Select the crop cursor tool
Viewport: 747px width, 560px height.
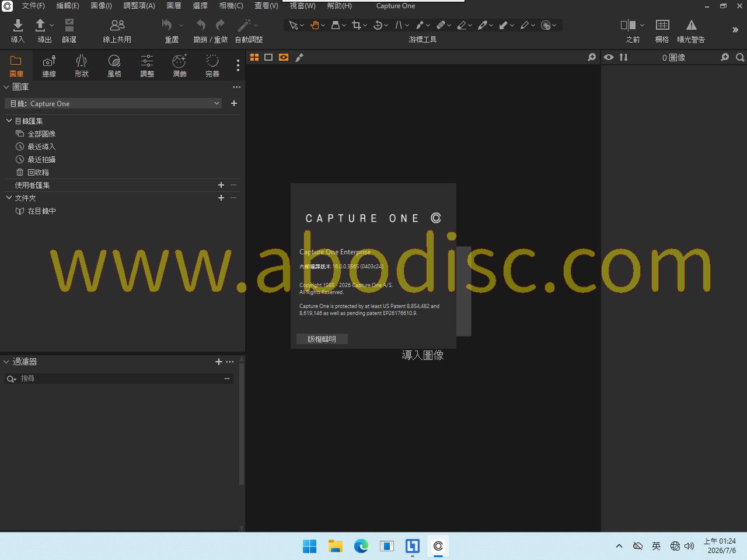[357, 25]
